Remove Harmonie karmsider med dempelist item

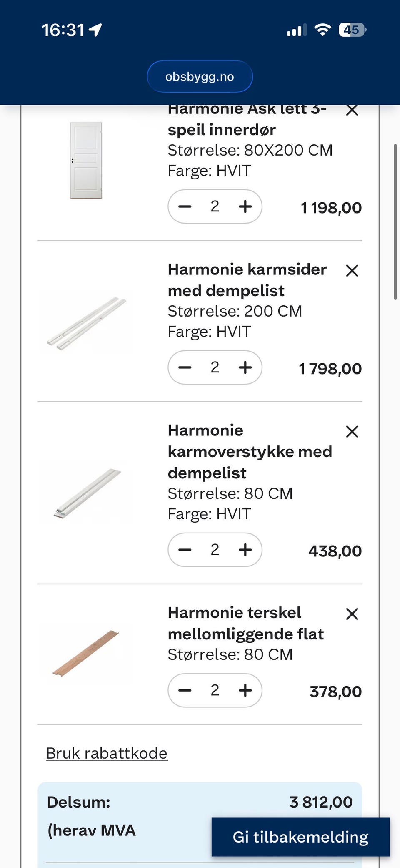(x=352, y=271)
